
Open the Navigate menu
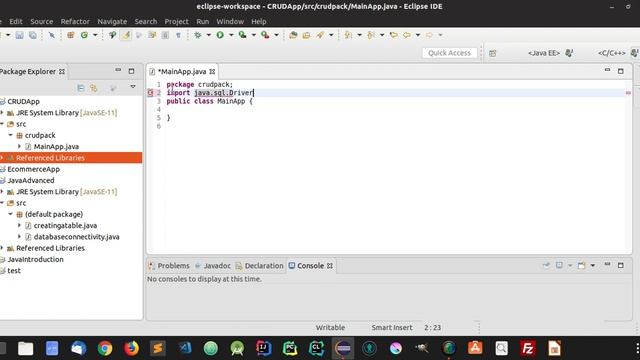(112, 22)
